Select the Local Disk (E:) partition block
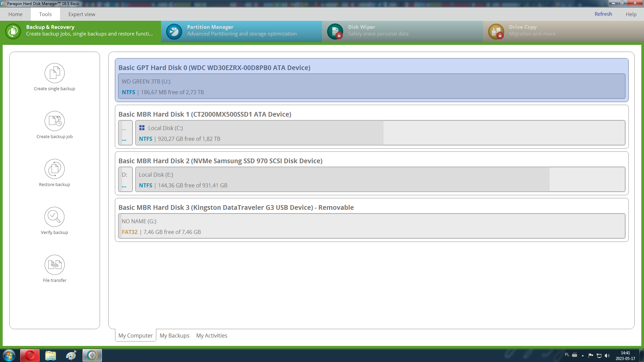Screen dimensions: 644x362 (380, 179)
